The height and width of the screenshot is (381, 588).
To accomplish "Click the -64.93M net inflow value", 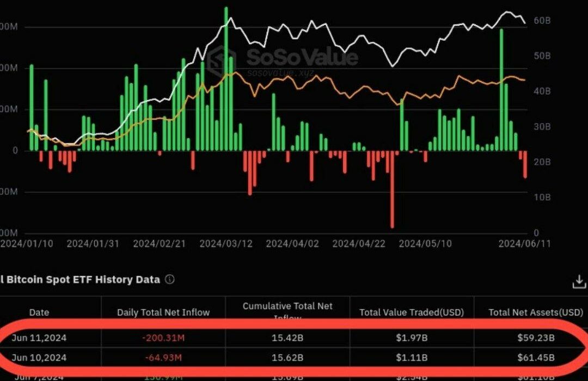I will [x=163, y=358].
